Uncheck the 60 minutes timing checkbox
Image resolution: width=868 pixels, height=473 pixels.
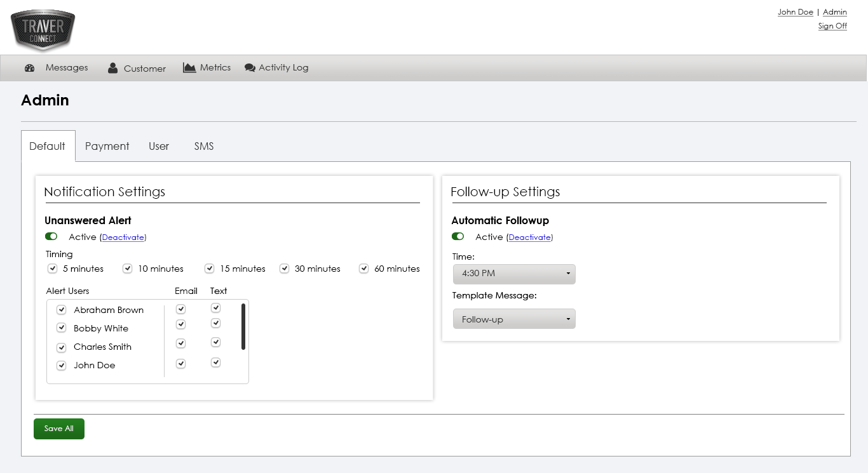364,269
